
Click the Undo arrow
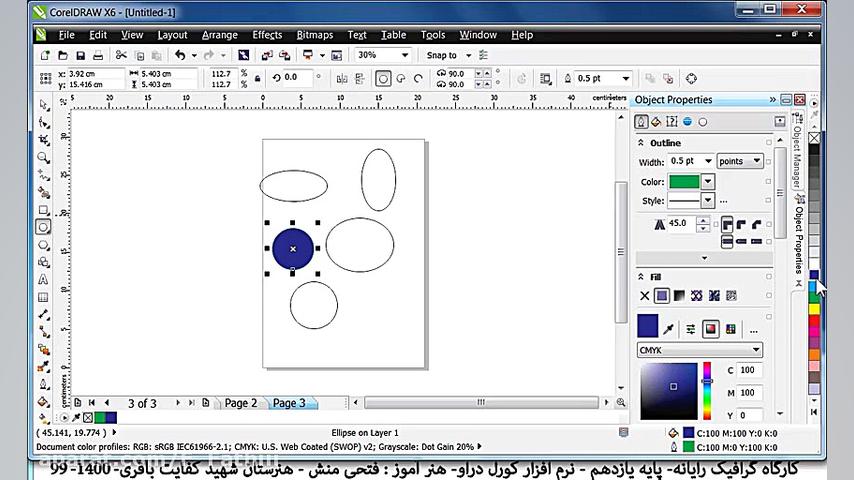click(x=180, y=55)
